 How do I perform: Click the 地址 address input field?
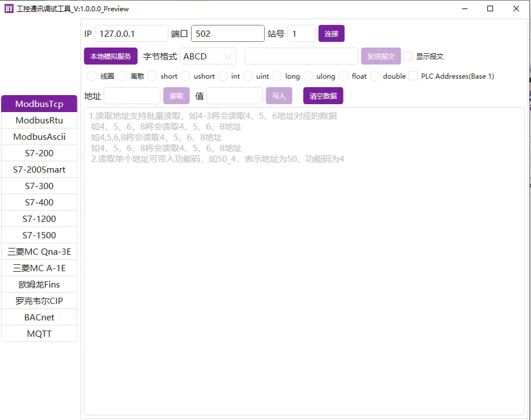(x=132, y=96)
